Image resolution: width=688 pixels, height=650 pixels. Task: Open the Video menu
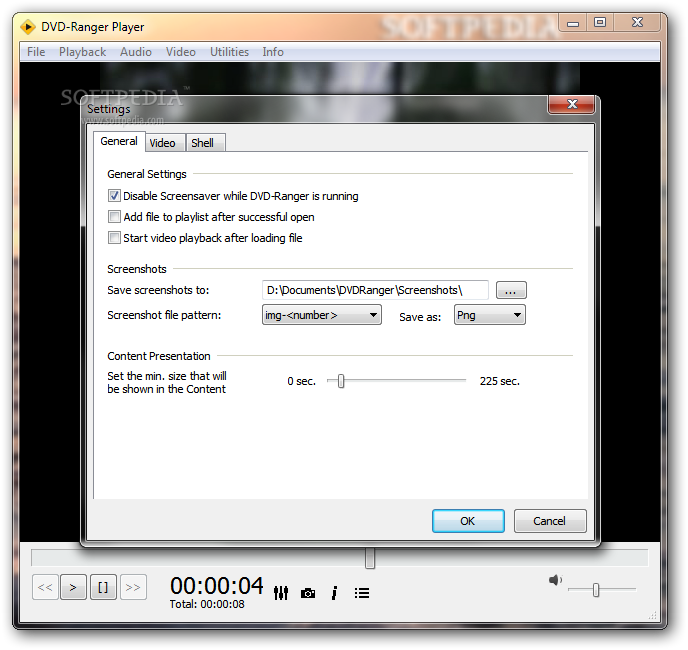[181, 52]
